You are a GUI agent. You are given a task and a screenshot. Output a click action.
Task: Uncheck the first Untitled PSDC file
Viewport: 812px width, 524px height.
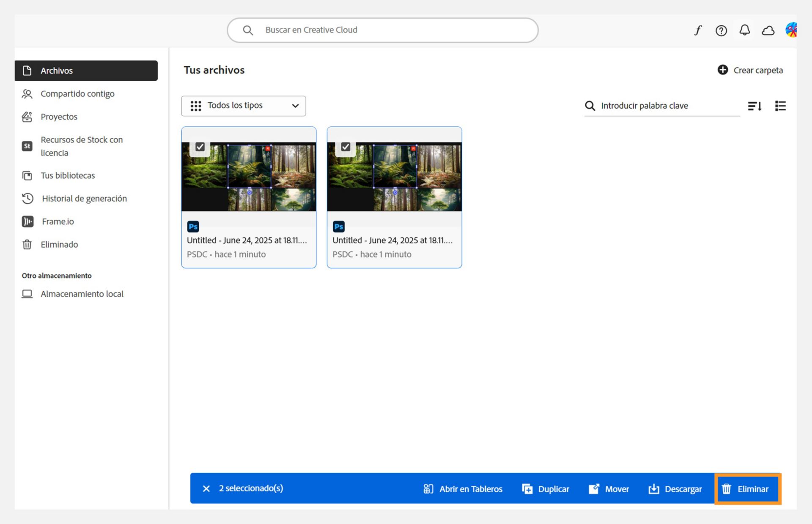[200, 147]
